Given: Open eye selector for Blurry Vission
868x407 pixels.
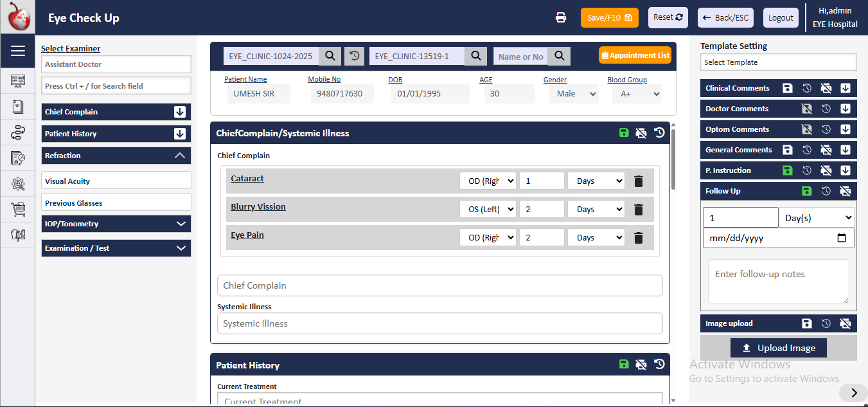Looking at the screenshot, I should point(488,210).
